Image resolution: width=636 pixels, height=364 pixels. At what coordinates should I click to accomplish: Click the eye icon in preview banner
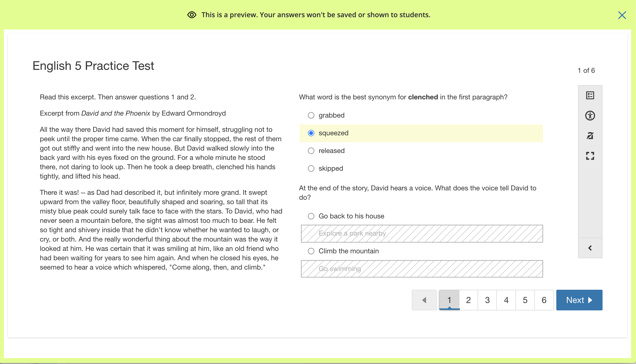click(x=192, y=15)
